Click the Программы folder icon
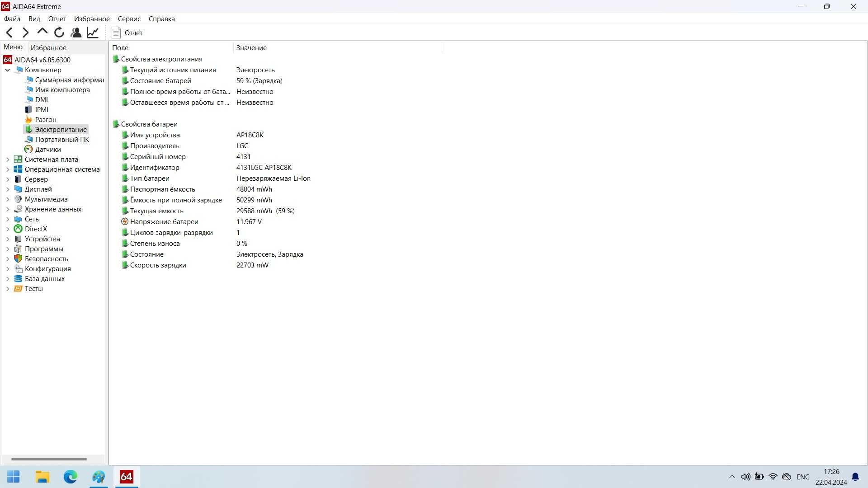Screen dimensions: 868x488 18,249
